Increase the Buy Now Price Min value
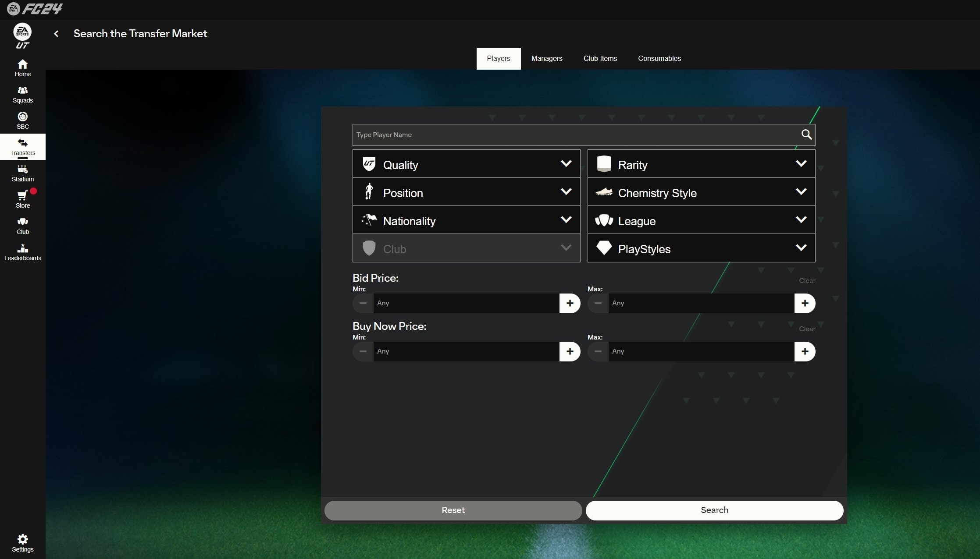Screen dimensions: 980x559 coord(570,351)
